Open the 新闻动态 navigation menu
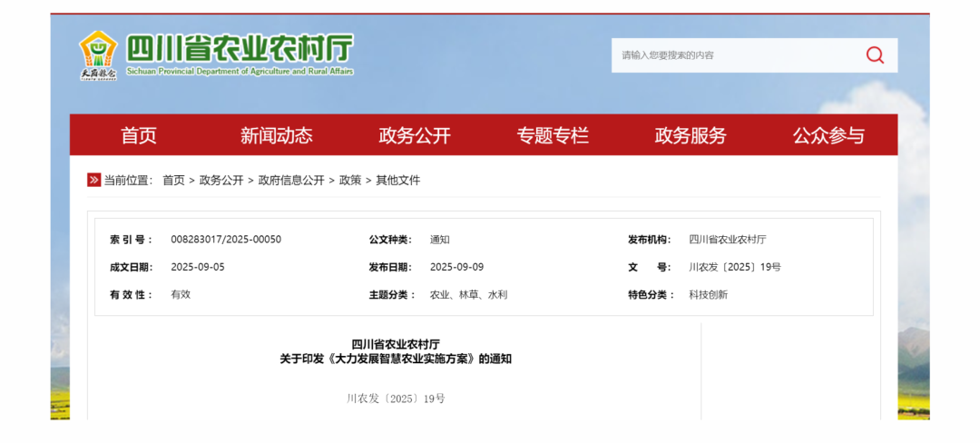 [x=276, y=135]
